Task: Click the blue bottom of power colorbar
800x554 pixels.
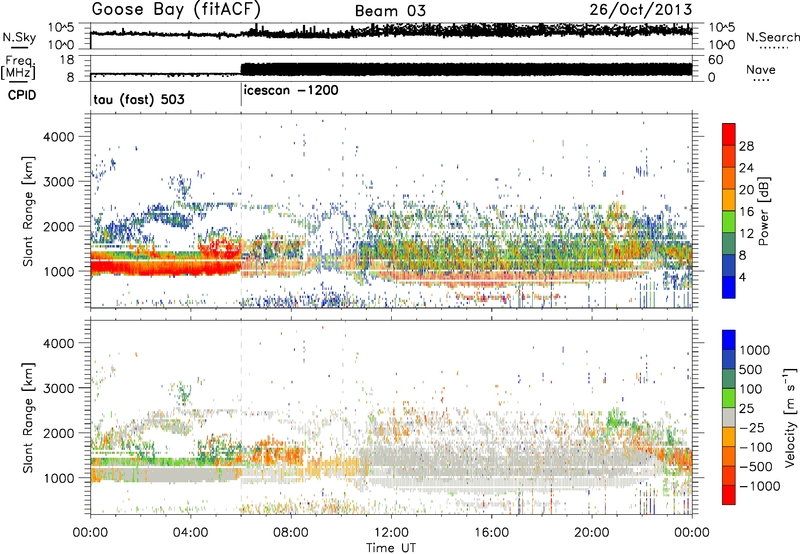Action: coord(729,288)
